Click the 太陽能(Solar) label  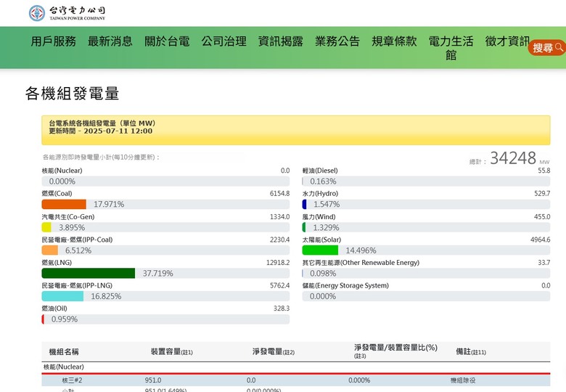[321, 240]
